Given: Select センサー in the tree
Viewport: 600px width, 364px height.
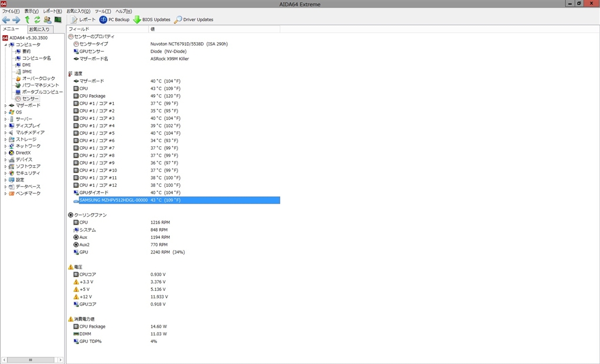Looking at the screenshot, I should tap(30, 99).
